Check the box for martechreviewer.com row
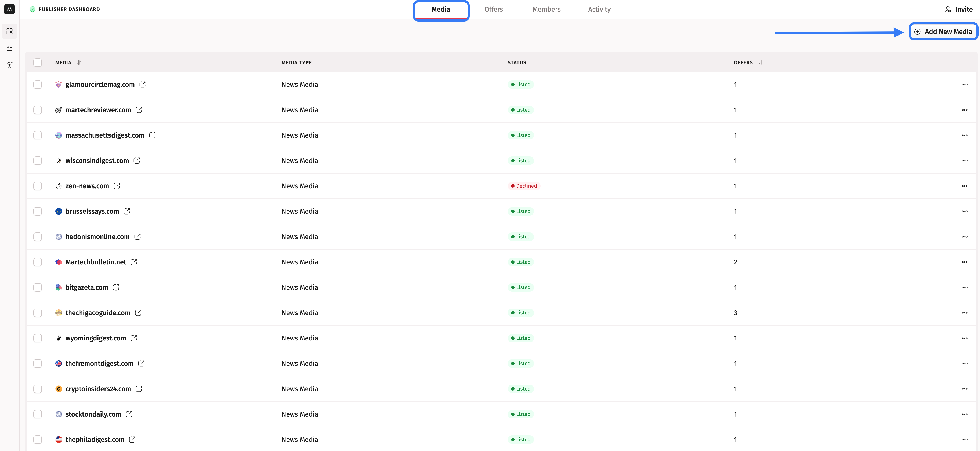 point(38,110)
